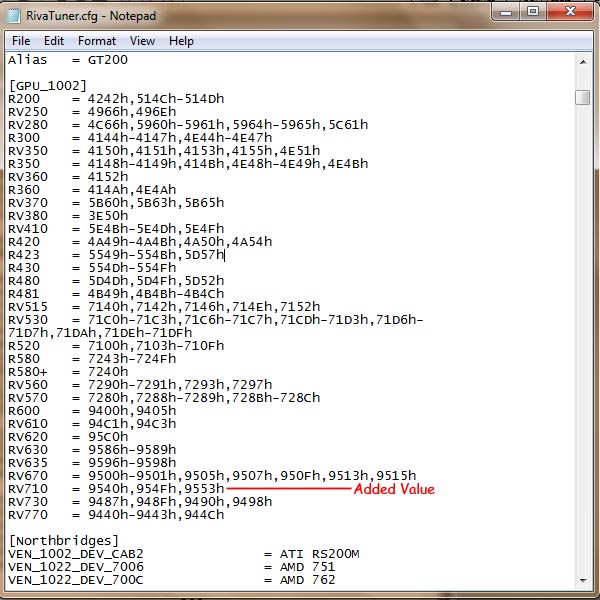Click the text line '[GPU_1002]'
This screenshot has height=600, width=600.
point(48,85)
